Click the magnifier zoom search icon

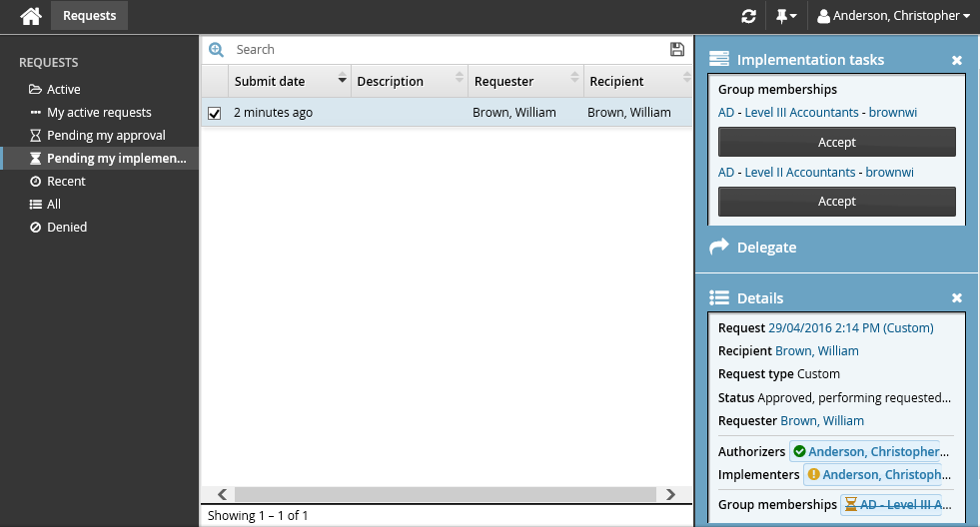[x=216, y=50]
